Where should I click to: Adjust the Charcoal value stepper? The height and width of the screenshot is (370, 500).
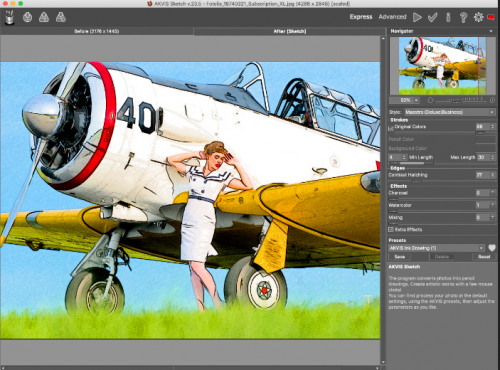[493, 193]
